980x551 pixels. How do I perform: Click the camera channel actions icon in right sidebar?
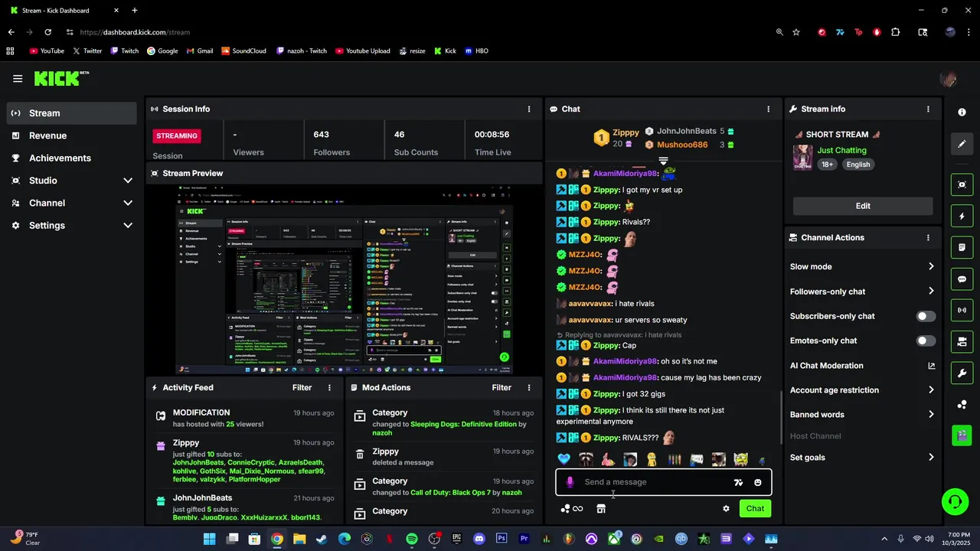[962, 341]
